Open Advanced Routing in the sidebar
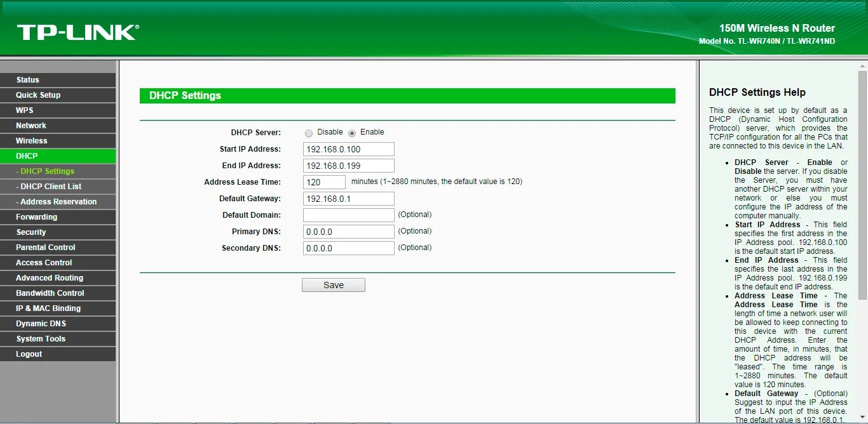868x424 pixels. click(x=58, y=278)
